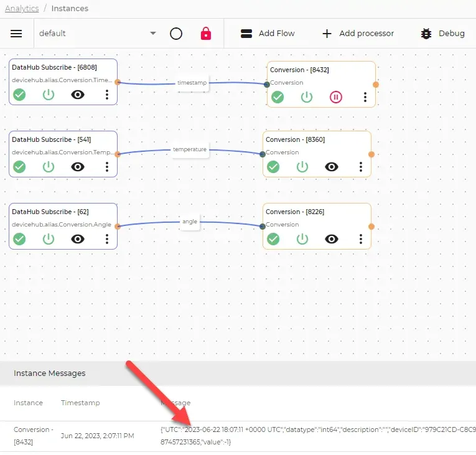Screen dimensions: 476x455
Task: Open options menu of DataHub Subscribe [541]
Action: click(x=107, y=167)
